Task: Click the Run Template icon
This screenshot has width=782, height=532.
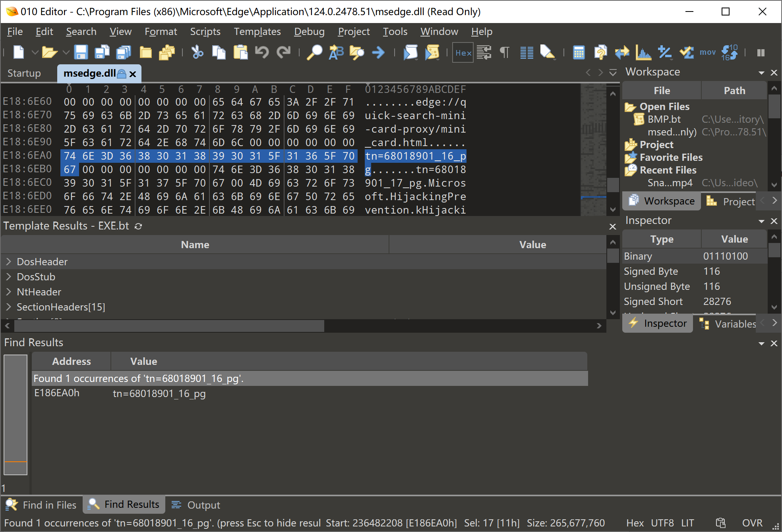Action: point(432,52)
